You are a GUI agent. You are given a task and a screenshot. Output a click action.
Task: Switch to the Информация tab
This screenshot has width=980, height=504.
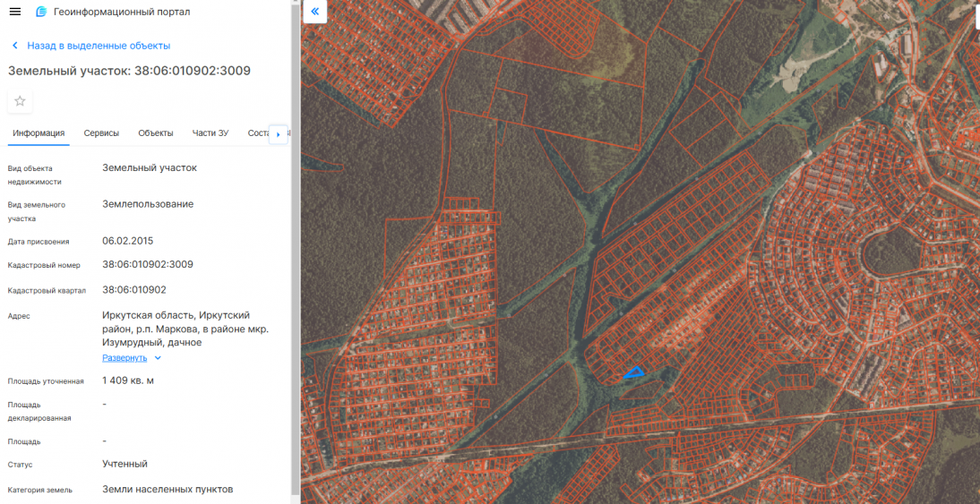[39, 133]
